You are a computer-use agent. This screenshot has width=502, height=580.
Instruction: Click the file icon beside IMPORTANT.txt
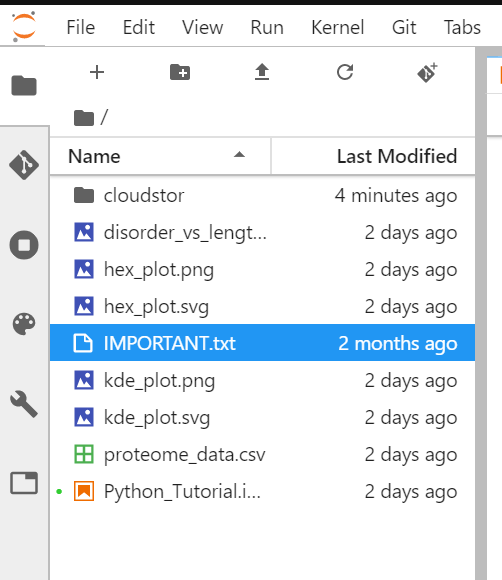pos(83,343)
